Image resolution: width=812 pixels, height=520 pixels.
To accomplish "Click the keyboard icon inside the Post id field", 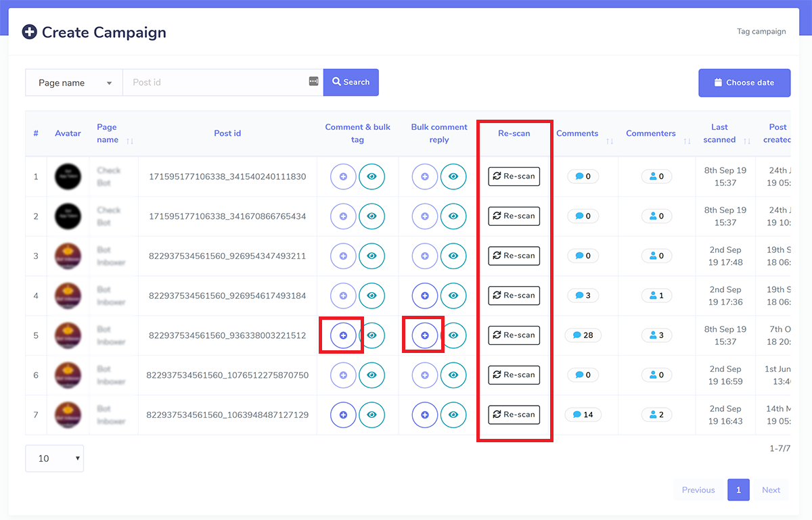I will coord(313,80).
